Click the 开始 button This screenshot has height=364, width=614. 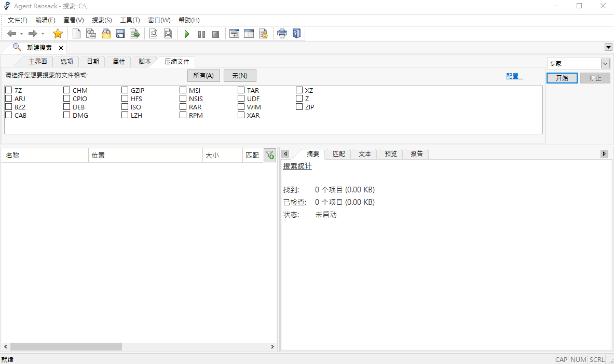[x=562, y=78]
